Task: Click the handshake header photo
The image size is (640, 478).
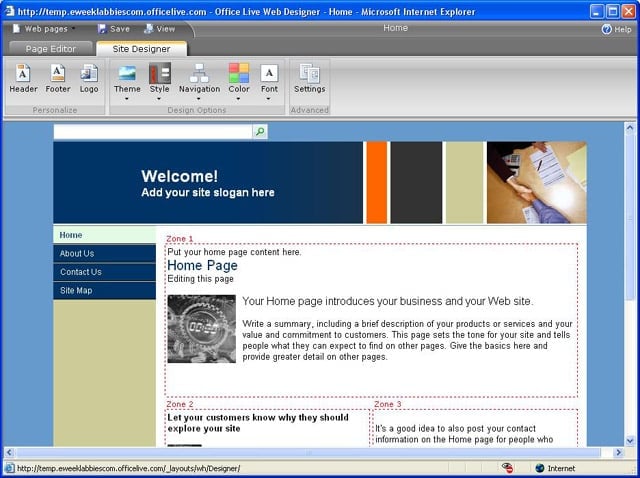Action: click(537, 182)
